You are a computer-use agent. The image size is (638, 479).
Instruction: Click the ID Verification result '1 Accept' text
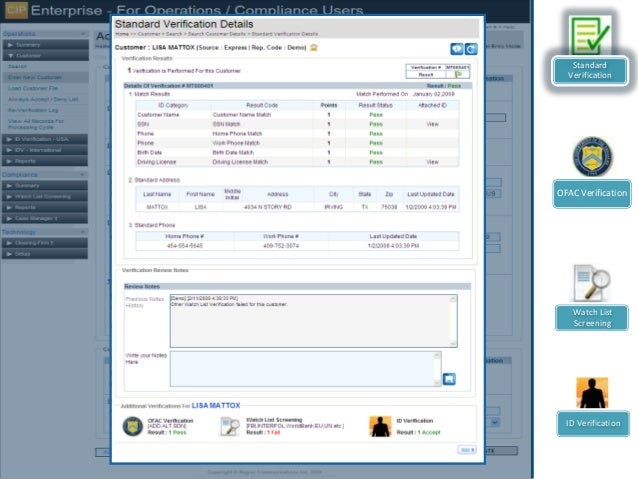(429, 432)
